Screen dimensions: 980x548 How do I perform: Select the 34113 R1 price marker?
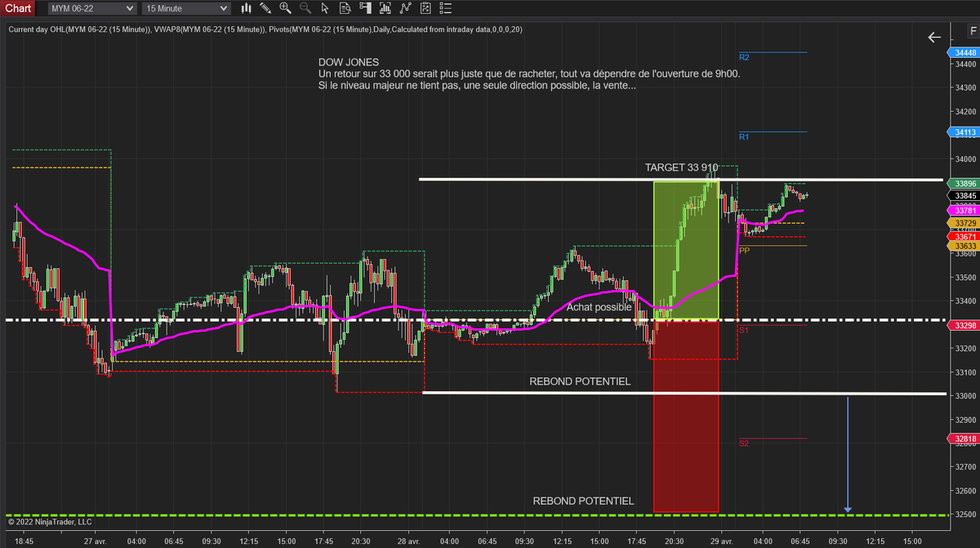coord(963,132)
